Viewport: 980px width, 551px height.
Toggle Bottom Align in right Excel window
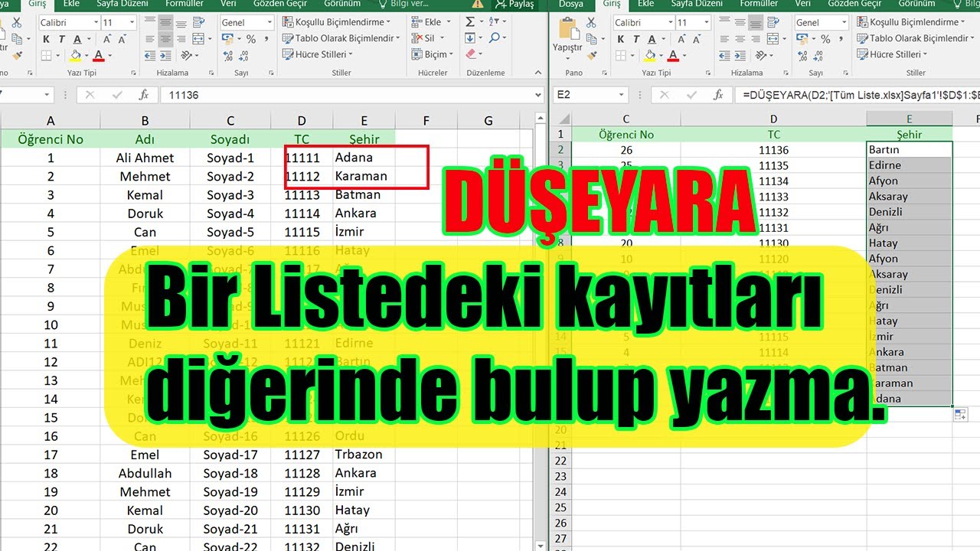click(x=756, y=23)
